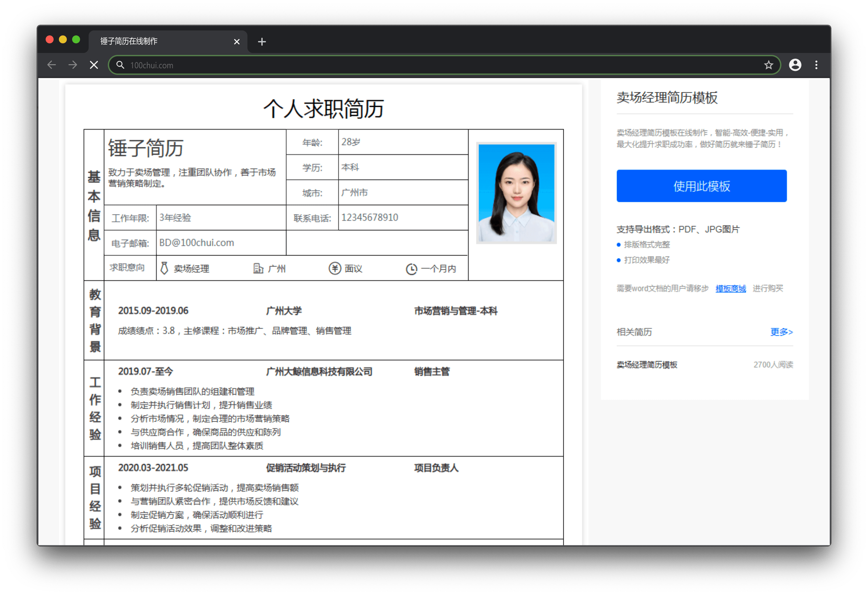
Task: Click the phone number 12345678910
Action: [x=369, y=217]
